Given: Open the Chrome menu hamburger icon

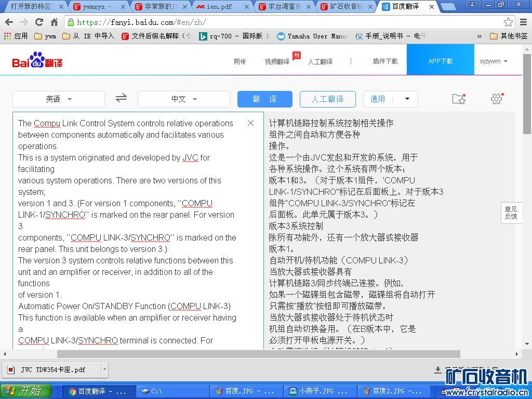Looking at the screenshot, I should (x=524, y=22).
